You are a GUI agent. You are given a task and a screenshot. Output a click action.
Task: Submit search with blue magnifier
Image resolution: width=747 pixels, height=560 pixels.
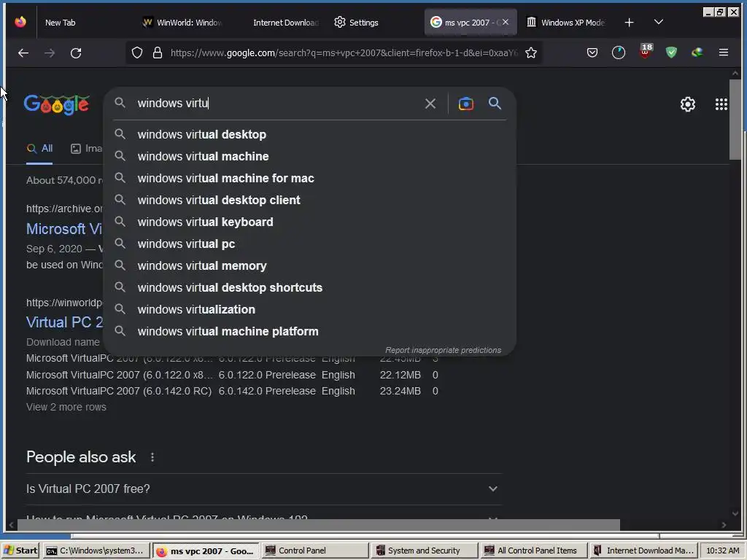tap(495, 104)
